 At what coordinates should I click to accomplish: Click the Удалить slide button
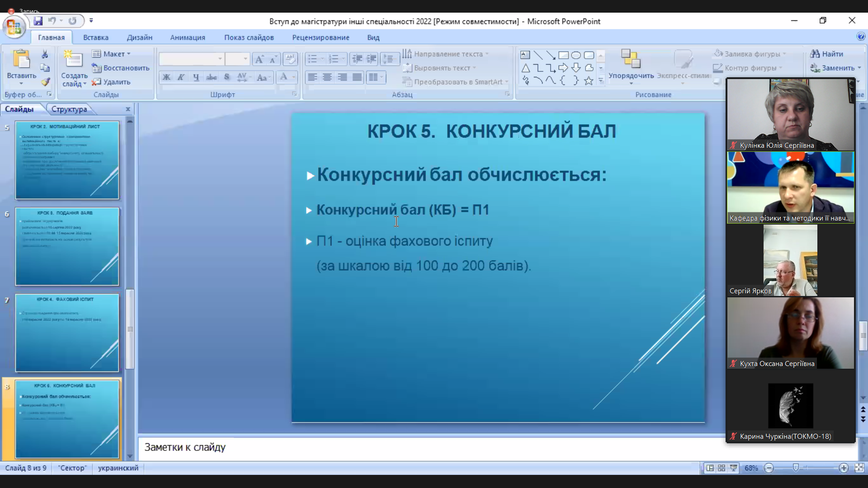111,82
